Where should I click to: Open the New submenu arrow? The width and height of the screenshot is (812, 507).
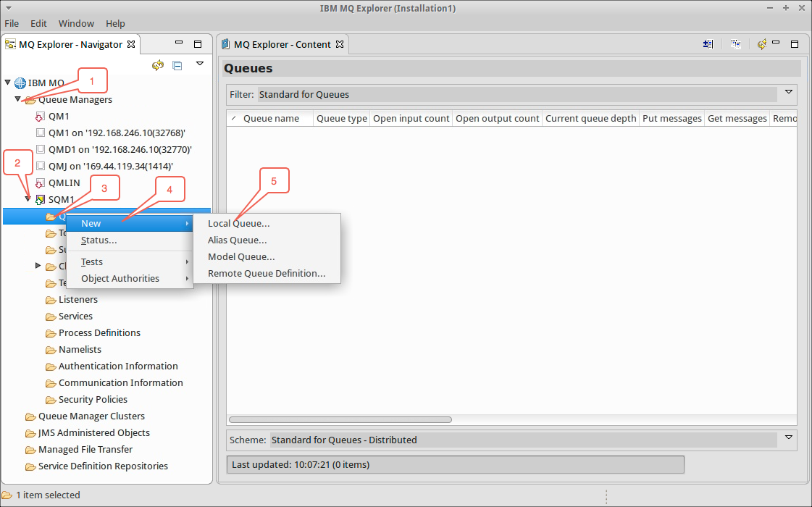[x=187, y=224]
